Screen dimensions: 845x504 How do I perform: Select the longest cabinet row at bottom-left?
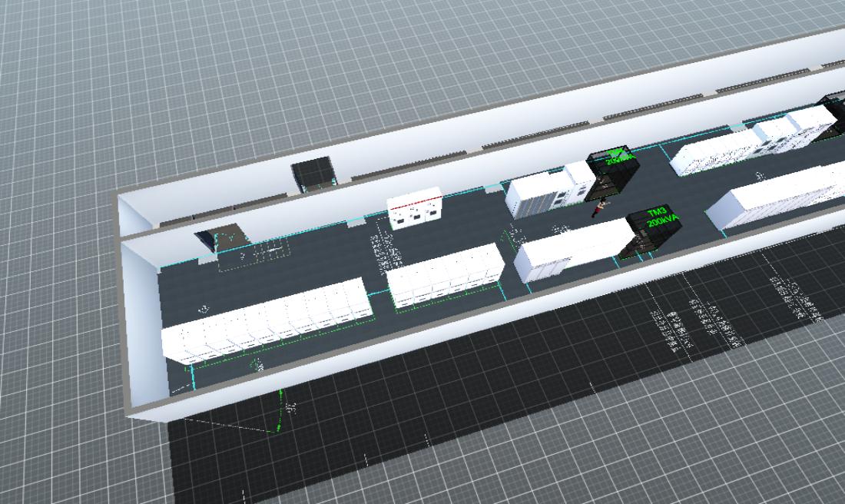(x=265, y=323)
